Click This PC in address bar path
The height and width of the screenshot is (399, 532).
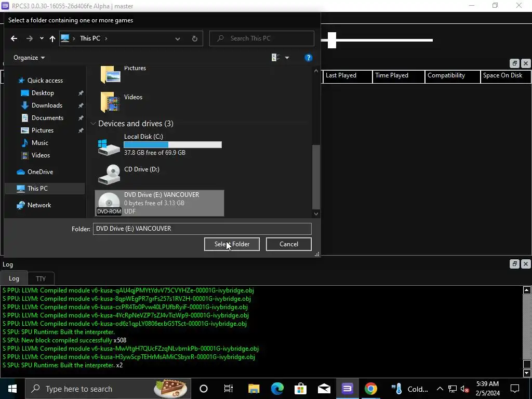pos(90,38)
